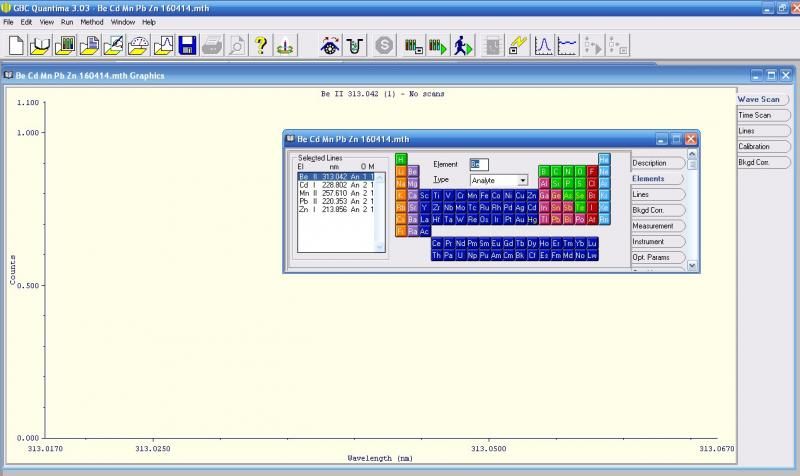800x476 pixels.
Task: Open print preview magnifier icon
Action: 236,45
